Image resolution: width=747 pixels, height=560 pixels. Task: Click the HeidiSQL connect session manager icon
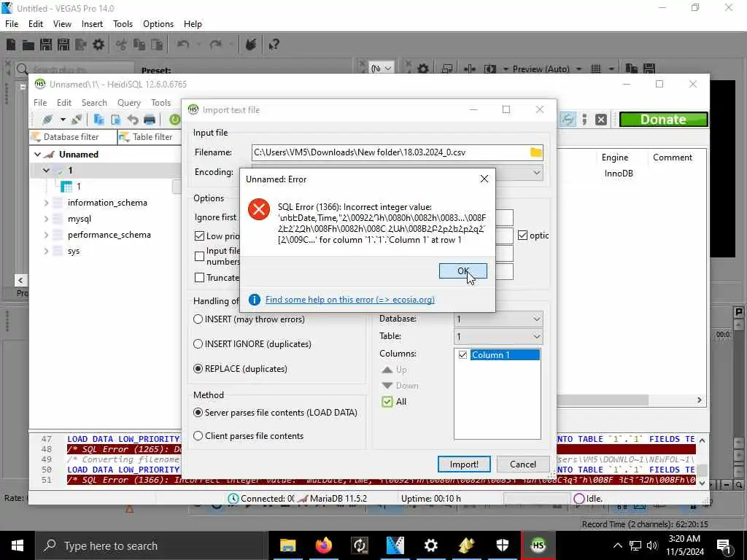pos(47,120)
